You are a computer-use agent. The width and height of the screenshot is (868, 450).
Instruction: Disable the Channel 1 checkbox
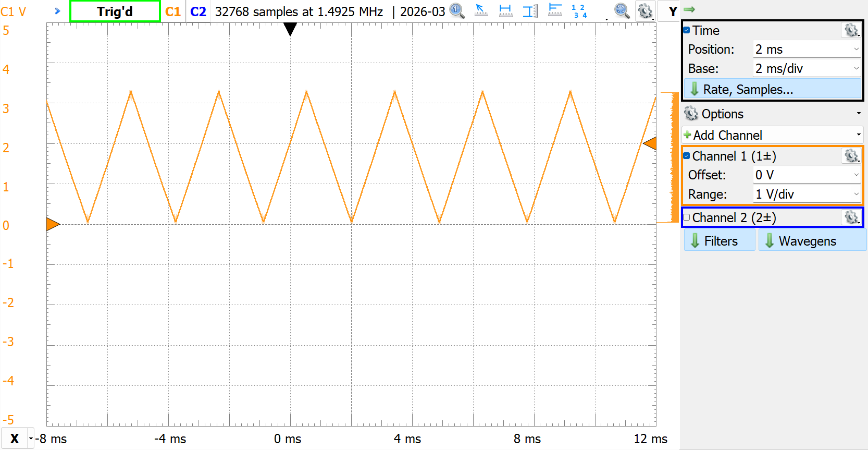[x=687, y=156]
